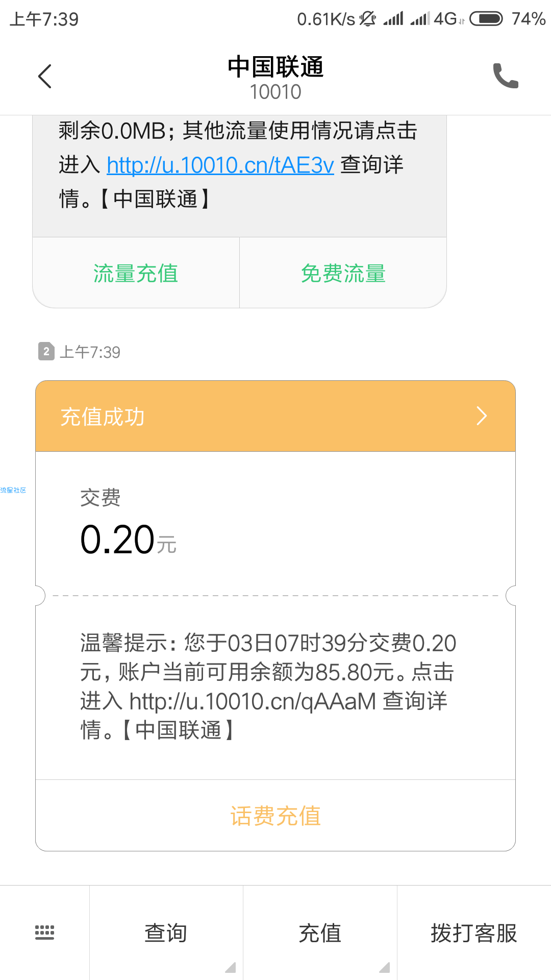
Task: Expand the 充值 bottom menu
Action: (320, 933)
